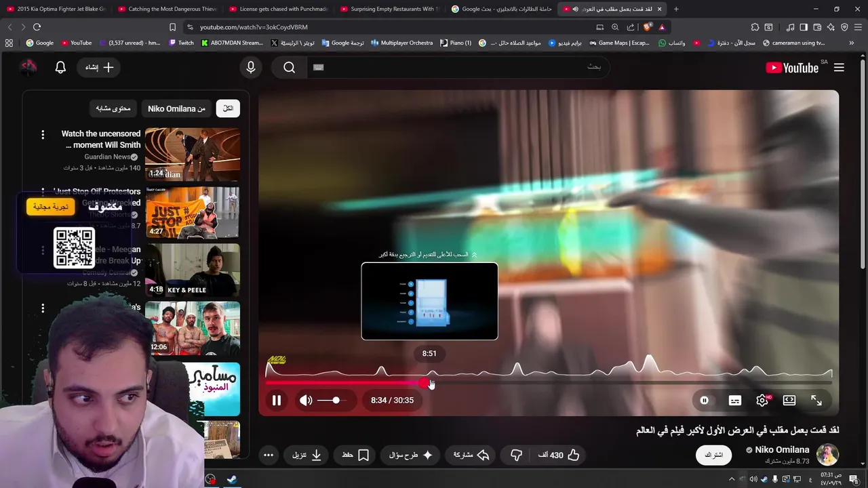Go to YouTube home via the logo

point(792,67)
